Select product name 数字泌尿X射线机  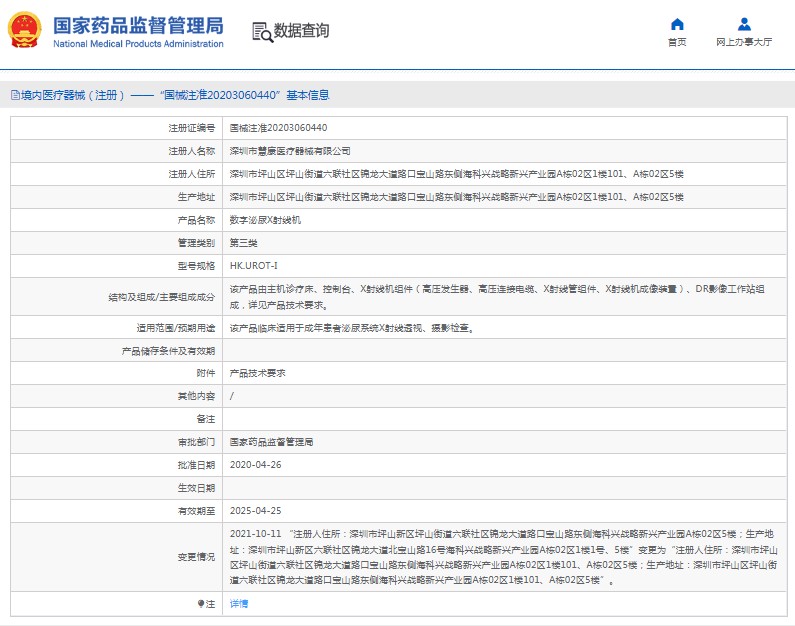click(265, 220)
